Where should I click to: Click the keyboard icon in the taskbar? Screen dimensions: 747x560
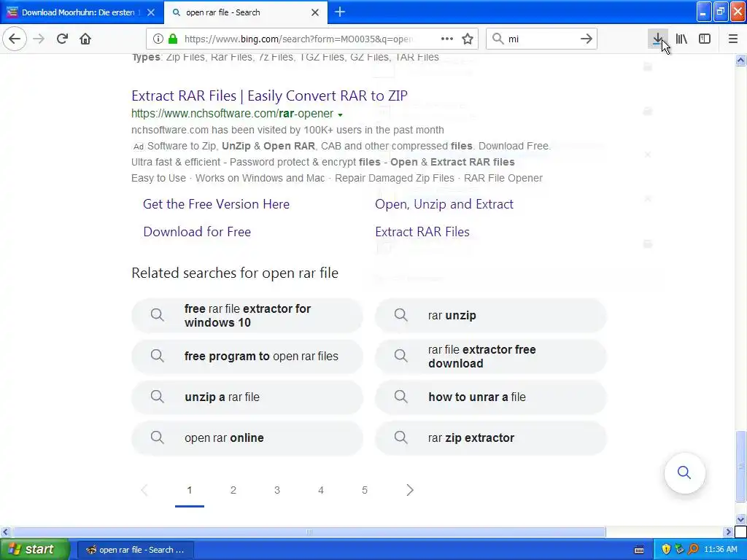pos(639,550)
